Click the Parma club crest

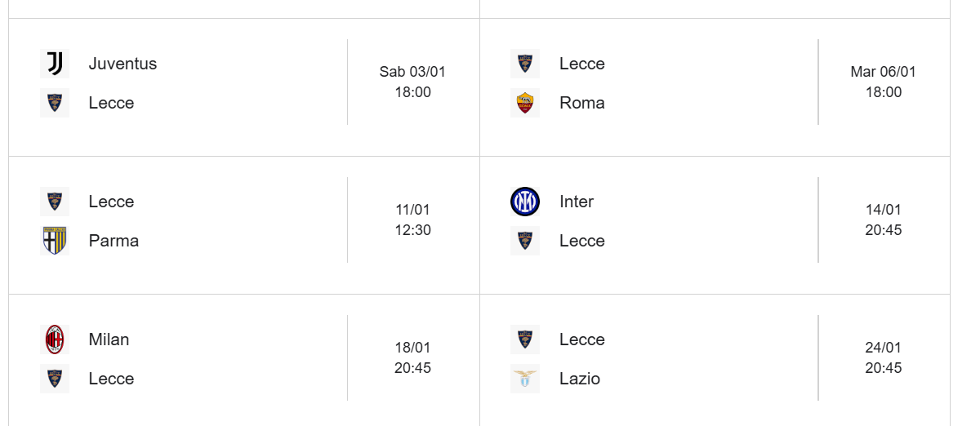coord(55,241)
